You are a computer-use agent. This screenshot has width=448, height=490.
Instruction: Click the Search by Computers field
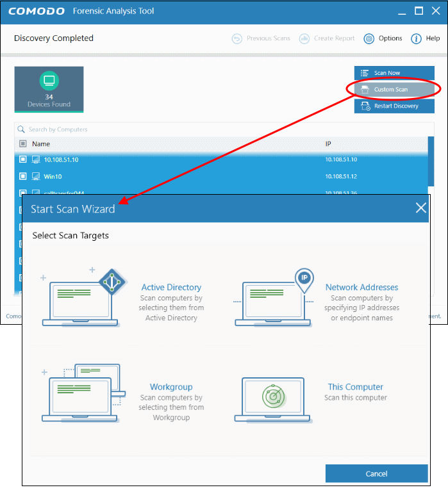(224, 129)
